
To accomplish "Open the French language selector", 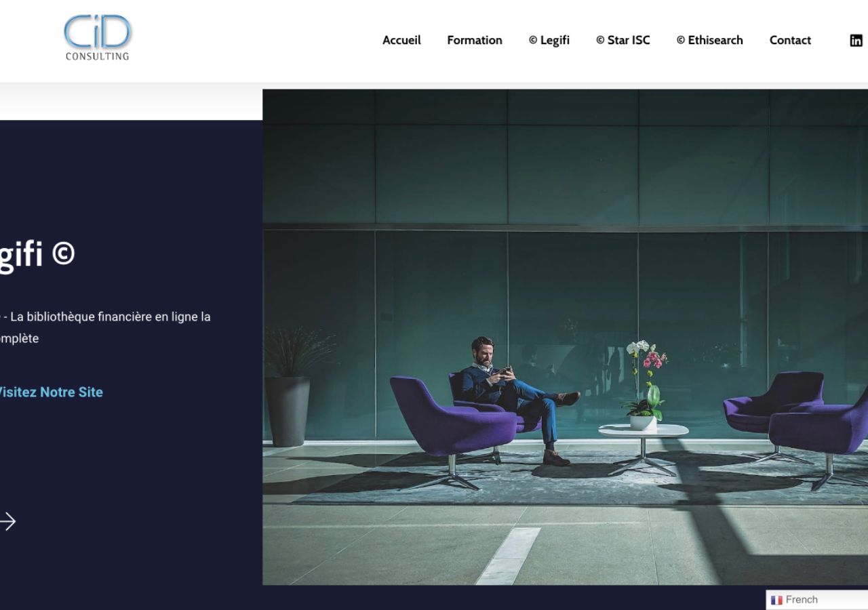I will coord(817,600).
